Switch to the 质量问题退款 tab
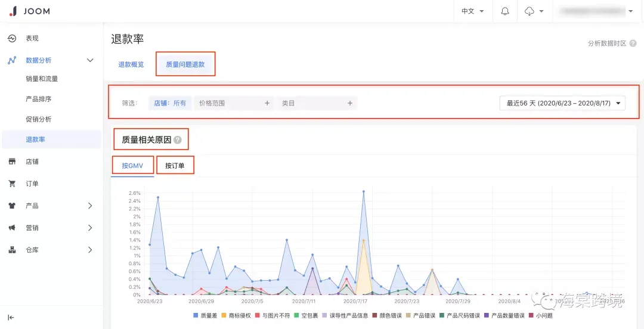644x329 pixels. click(x=185, y=64)
